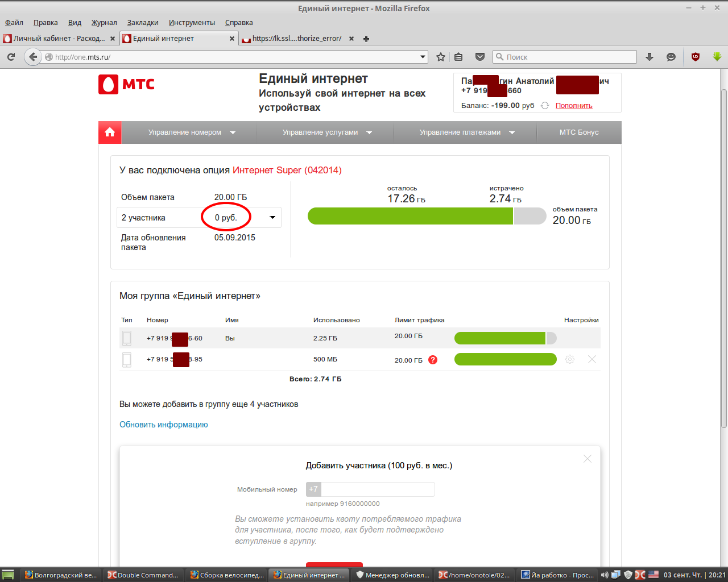Save page to Pocket icon
The width and height of the screenshot is (728, 582).
[480, 57]
